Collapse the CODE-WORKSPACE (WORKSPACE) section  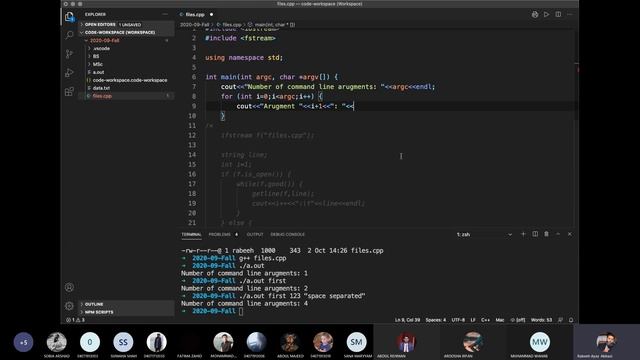[x=127, y=32]
